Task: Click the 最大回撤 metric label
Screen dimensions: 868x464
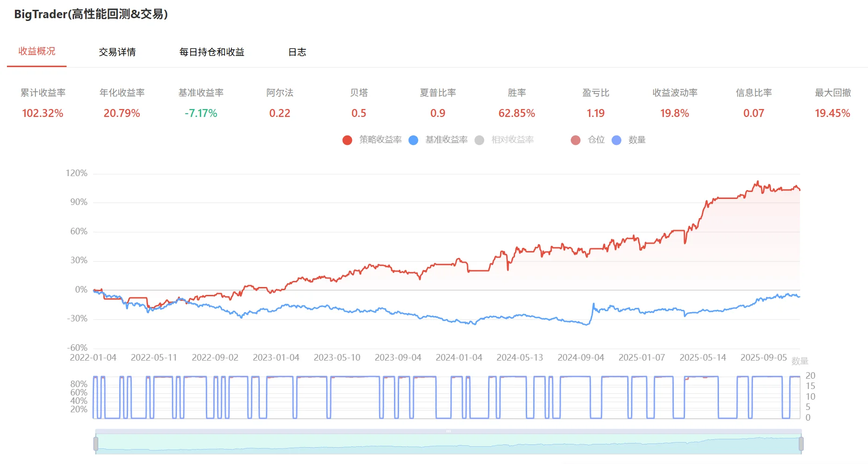Action: [x=833, y=93]
